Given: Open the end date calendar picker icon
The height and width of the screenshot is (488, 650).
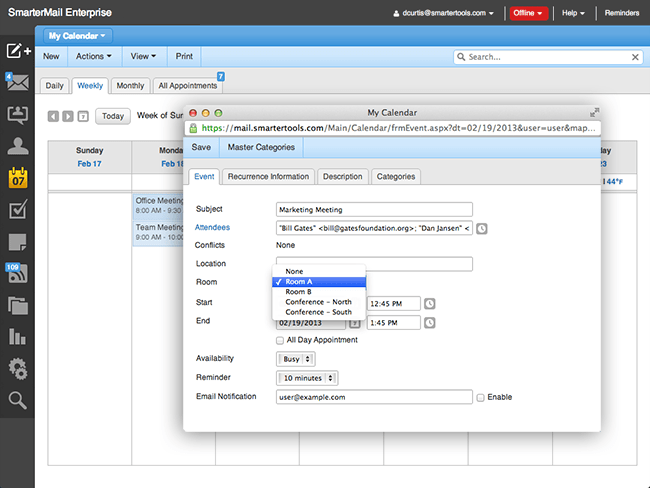Looking at the screenshot, I should pyautogui.click(x=354, y=323).
